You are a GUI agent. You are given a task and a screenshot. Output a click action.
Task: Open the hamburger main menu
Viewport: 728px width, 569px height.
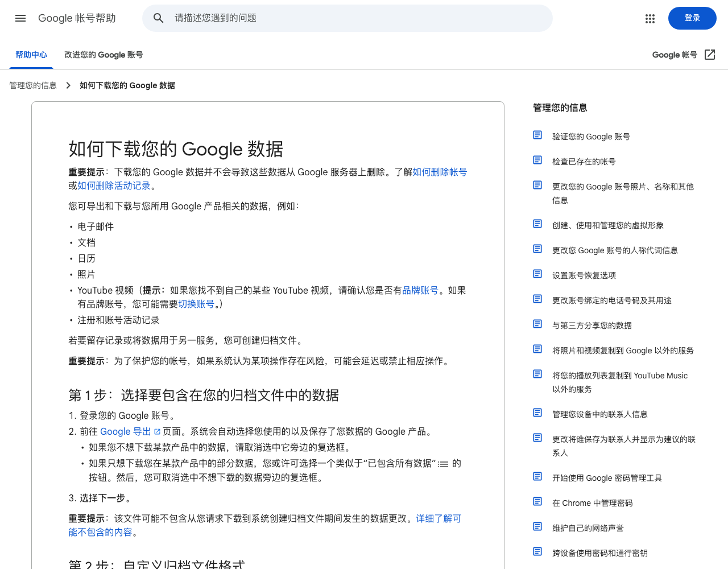pyautogui.click(x=20, y=18)
